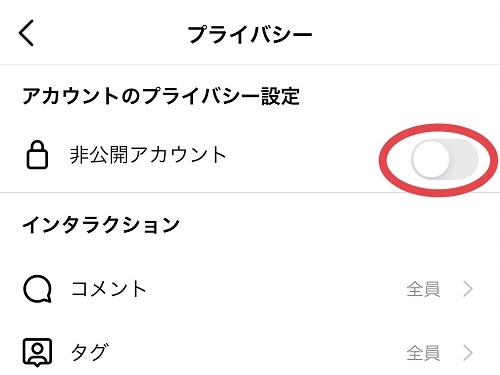
Task: Click the アカウントのプライバシー設定 section header
Action: [x=161, y=96]
